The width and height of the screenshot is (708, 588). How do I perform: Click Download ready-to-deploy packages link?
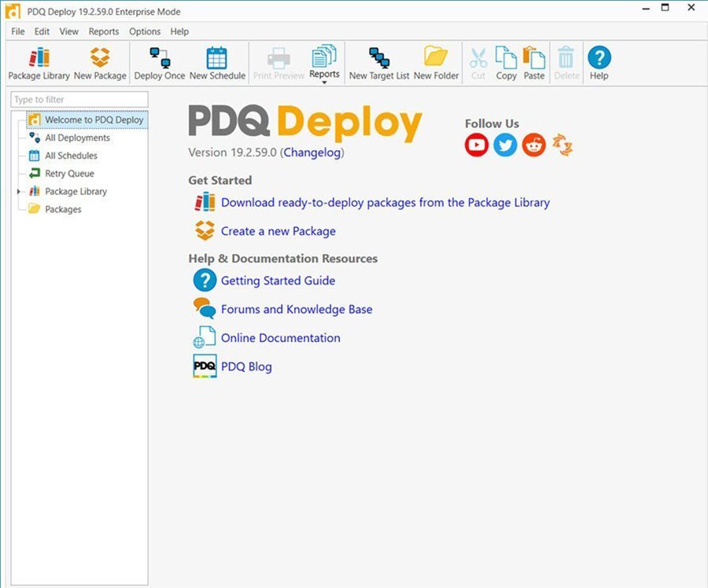point(385,203)
